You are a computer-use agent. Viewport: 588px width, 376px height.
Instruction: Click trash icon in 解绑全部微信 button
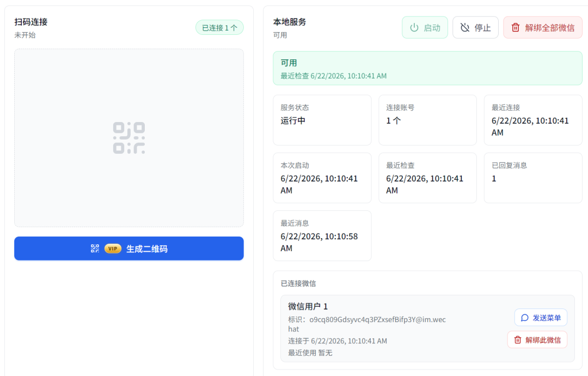[516, 27]
